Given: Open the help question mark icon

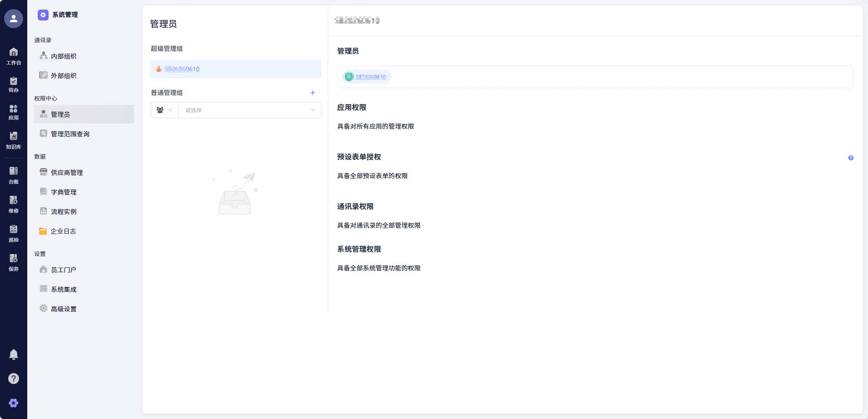Looking at the screenshot, I should (14, 379).
